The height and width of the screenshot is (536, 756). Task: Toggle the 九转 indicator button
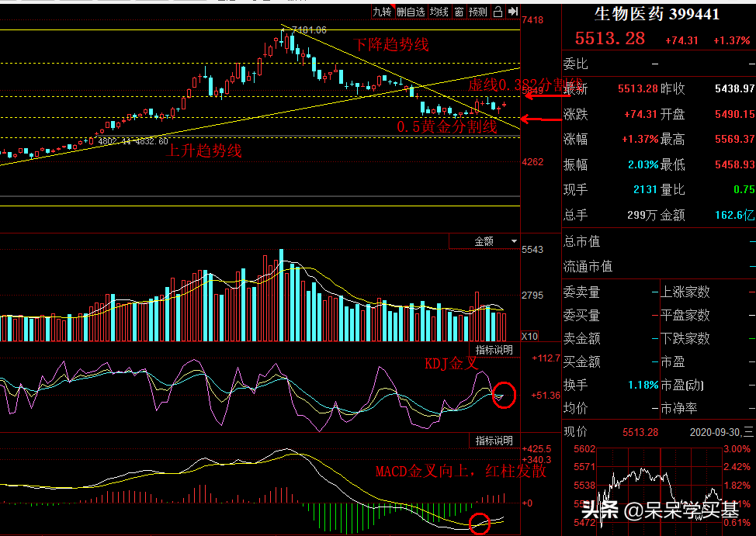pyautogui.click(x=382, y=12)
